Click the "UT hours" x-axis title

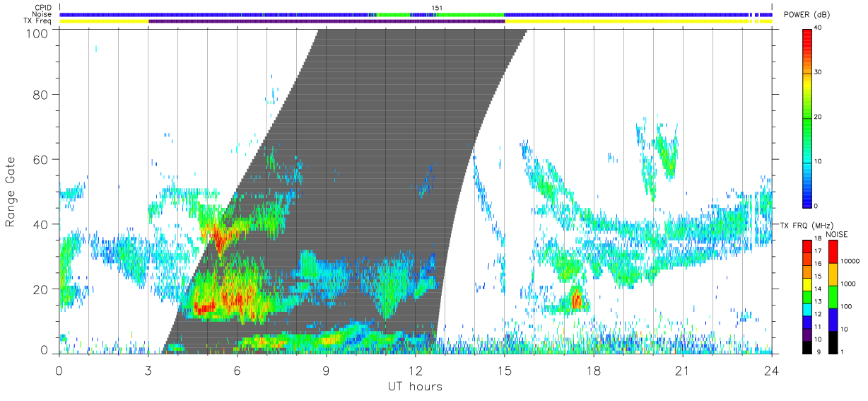point(415,386)
